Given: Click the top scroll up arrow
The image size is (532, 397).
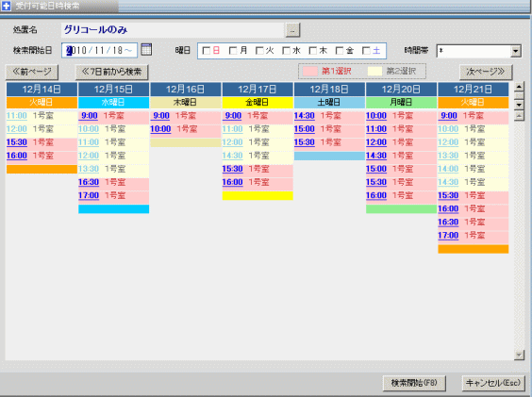Looking at the screenshot, I should (x=519, y=87).
